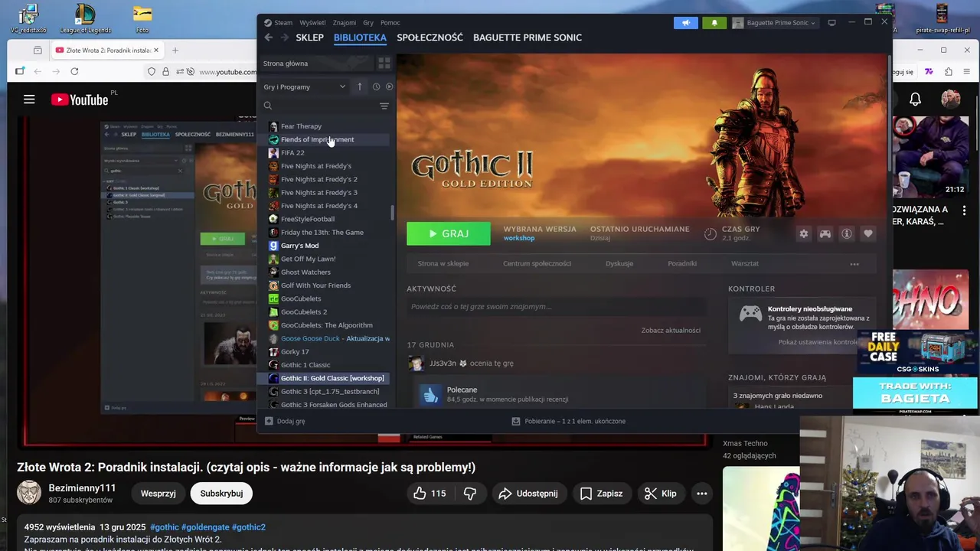
Task: Click Zobacz aktualności link
Action: tap(671, 330)
